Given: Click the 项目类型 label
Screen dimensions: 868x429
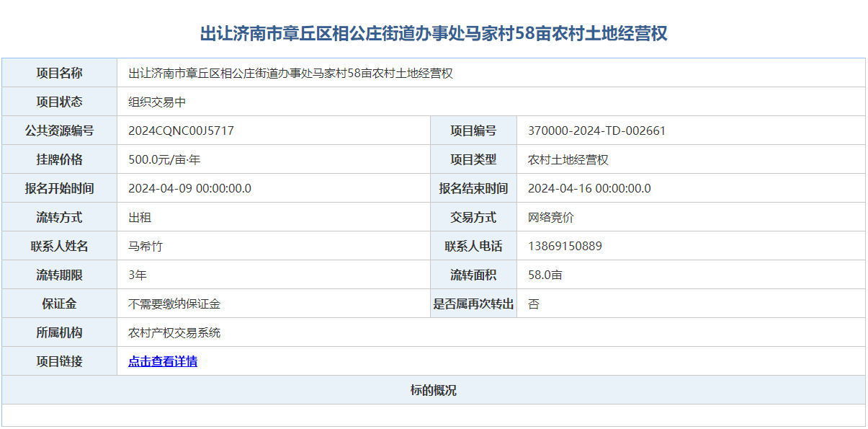Looking at the screenshot, I should click(473, 159).
